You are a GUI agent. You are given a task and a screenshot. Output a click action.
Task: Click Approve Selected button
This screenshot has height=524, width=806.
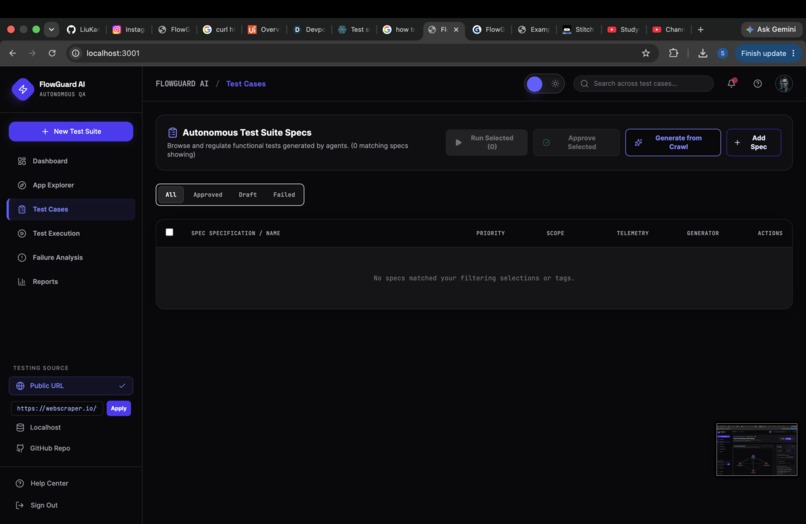pyautogui.click(x=576, y=142)
